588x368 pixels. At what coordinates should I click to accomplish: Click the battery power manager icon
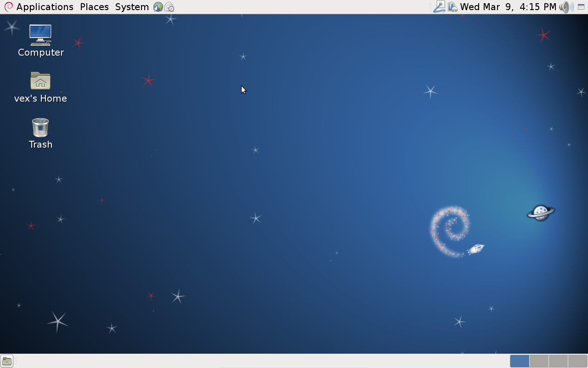pos(452,7)
